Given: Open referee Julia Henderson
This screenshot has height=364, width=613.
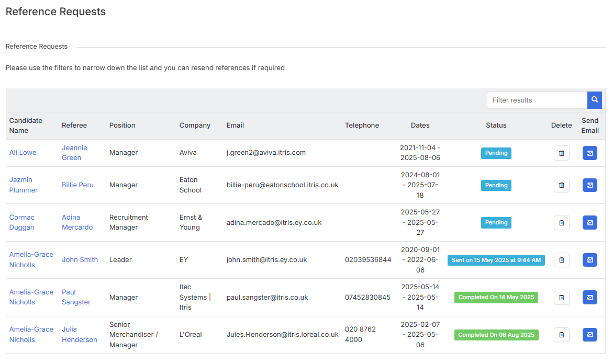Looking at the screenshot, I should coord(80,334).
